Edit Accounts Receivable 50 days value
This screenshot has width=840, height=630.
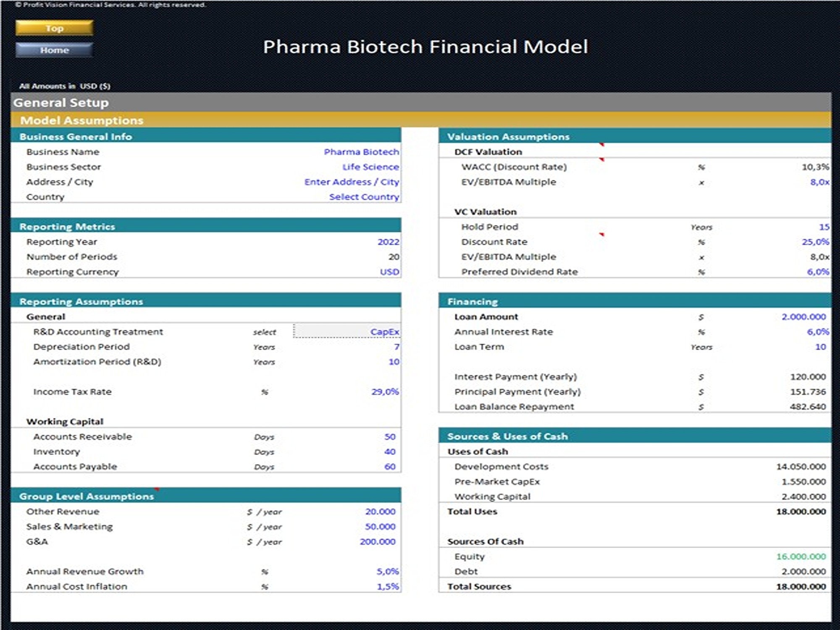click(391, 437)
